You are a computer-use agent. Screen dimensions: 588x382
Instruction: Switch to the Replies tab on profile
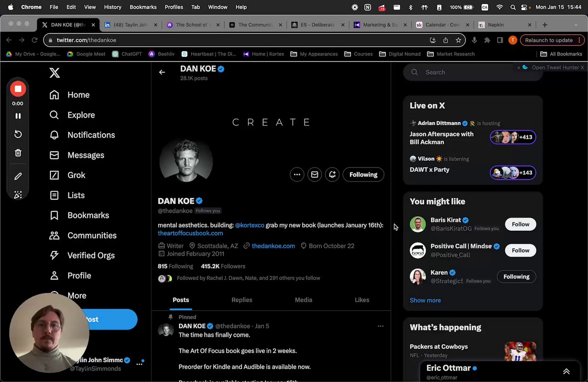(x=242, y=300)
